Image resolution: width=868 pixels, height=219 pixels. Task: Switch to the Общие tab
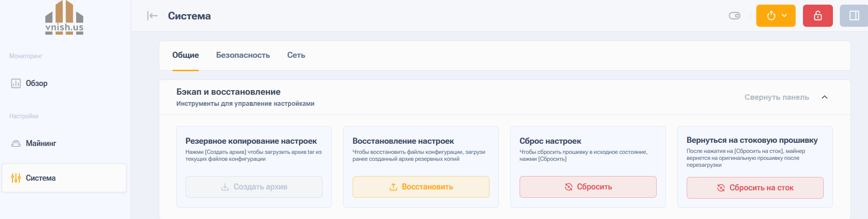pyautogui.click(x=186, y=55)
